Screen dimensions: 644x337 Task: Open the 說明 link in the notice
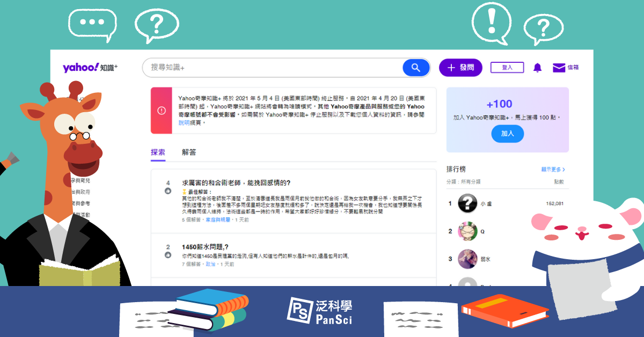click(x=184, y=123)
